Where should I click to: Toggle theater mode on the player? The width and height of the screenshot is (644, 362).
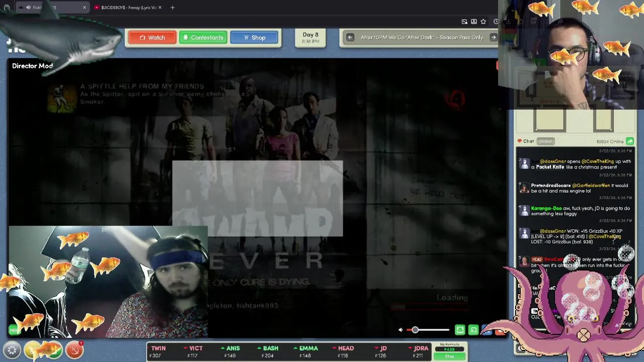click(x=460, y=330)
